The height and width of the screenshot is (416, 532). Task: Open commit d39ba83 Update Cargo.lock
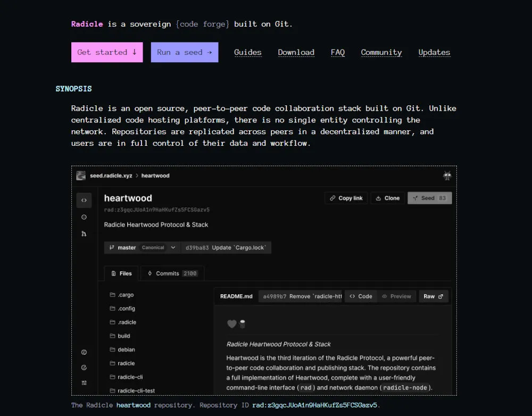pyautogui.click(x=226, y=248)
